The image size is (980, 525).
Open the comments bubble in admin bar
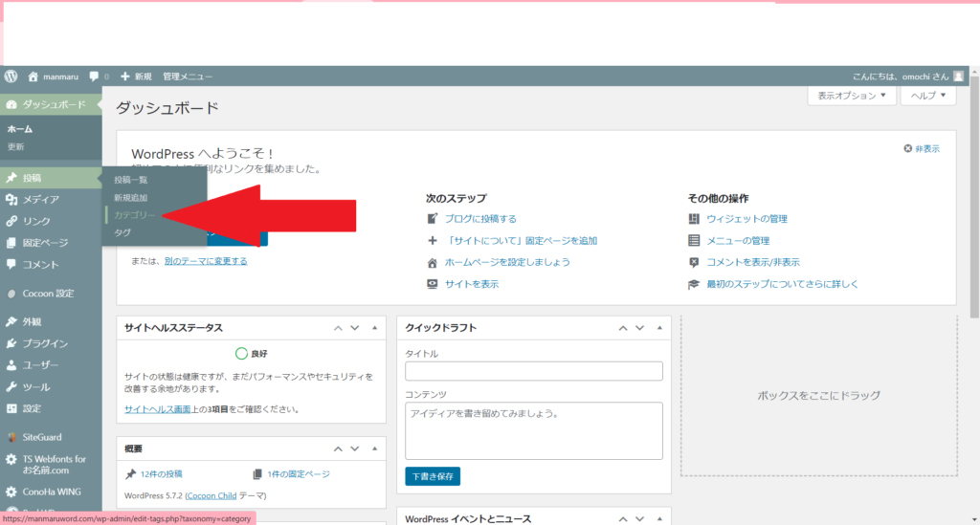(94, 77)
